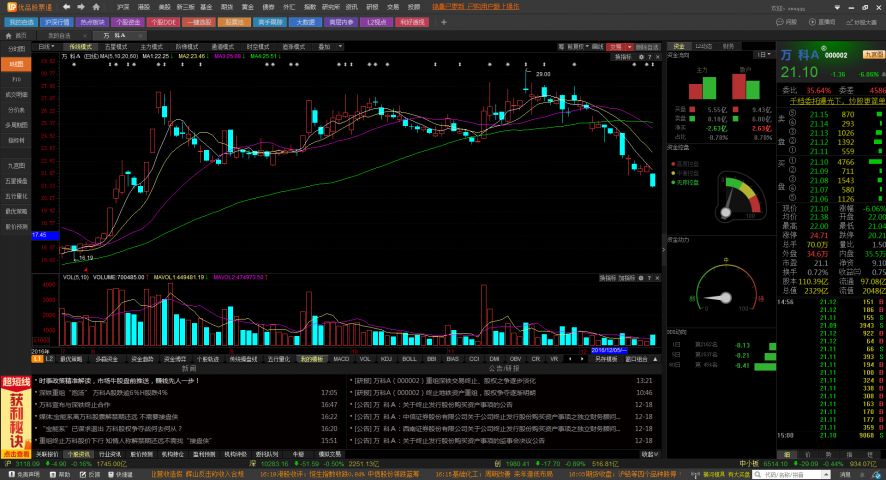Open the 1日 fund flow period dropdown
Image resolution: width=886 pixels, height=480 pixels.
tap(764, 55)
